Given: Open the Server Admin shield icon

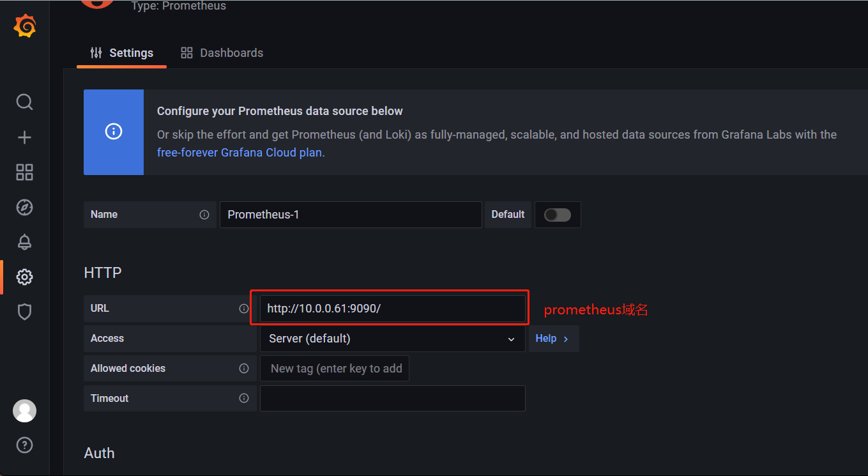Looking at the screenshot, I should (24, 312).
